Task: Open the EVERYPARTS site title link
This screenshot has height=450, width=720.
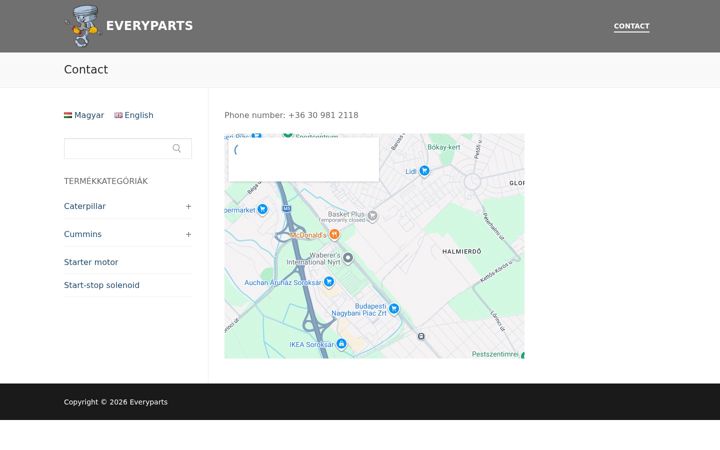Action: pyautogui.click(x=149, y=26)
